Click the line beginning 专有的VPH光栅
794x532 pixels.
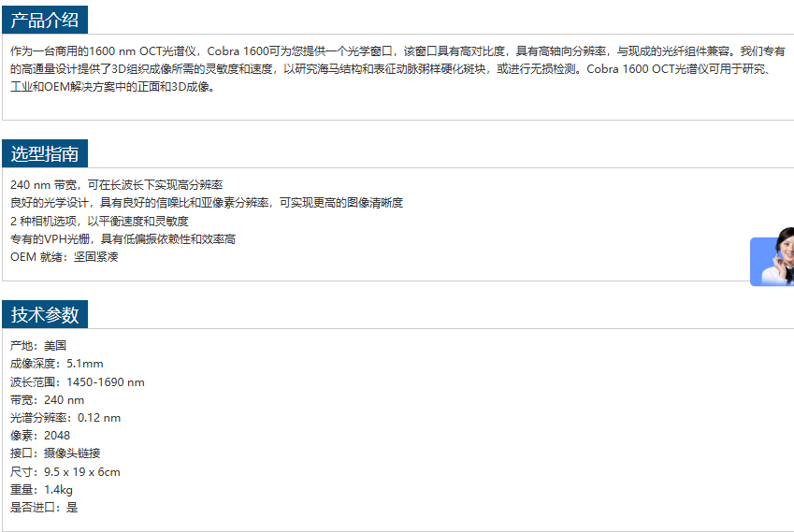click(x=123, y=239)
